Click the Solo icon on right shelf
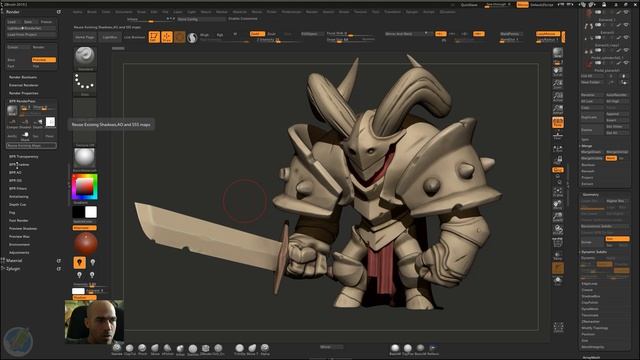The height and width of the screenshot is (360, 640). pyautogui.click(x=558, y=281)
